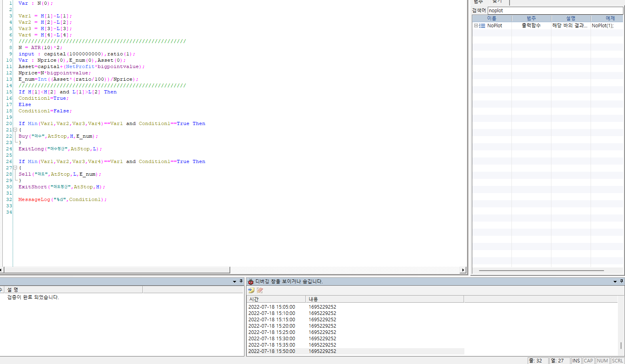Click the right scroll arrow of the code editor
625x364 pixels.
click(463, 270)
